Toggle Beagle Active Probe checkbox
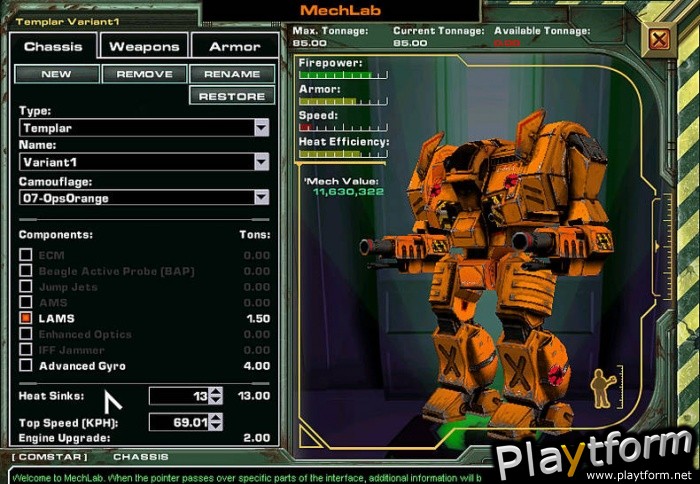Image resolution: width=700 pixels, height=484 pixels. point(26,271)
